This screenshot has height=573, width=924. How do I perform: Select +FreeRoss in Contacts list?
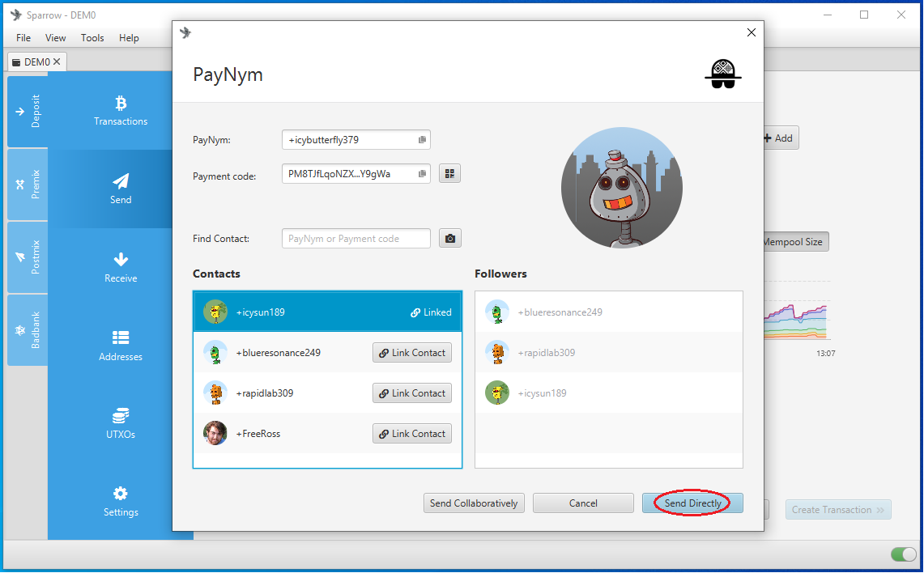(x=328, y=434)
